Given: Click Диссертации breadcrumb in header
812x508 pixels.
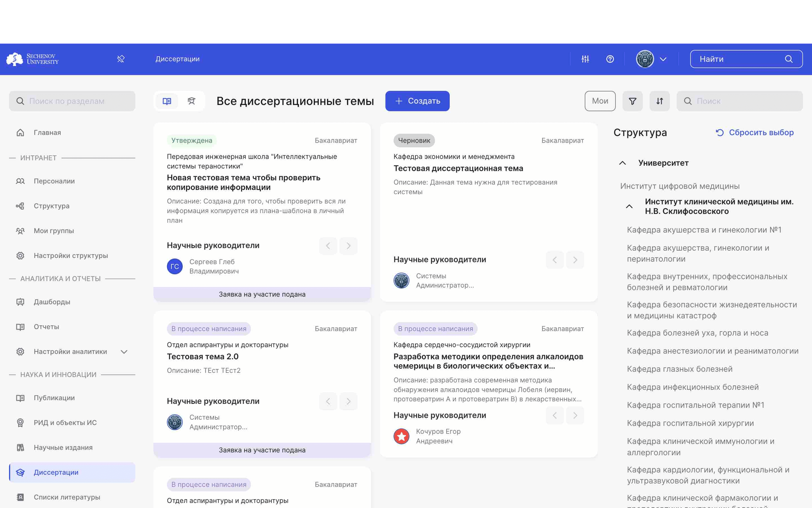Looking at the screenshot, I should click(x=178, y=59).
